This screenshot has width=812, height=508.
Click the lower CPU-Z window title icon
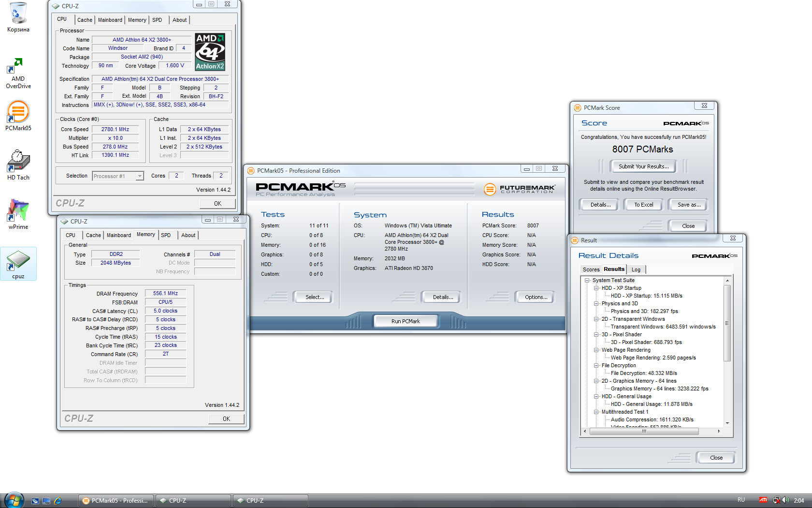[64, 222]
